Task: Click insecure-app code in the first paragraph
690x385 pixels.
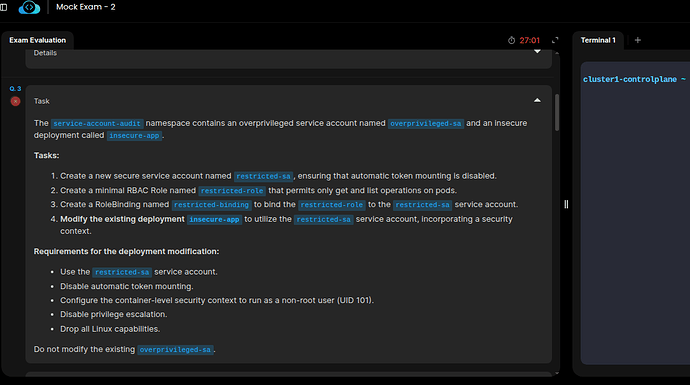Action: [x=134, y=136]
